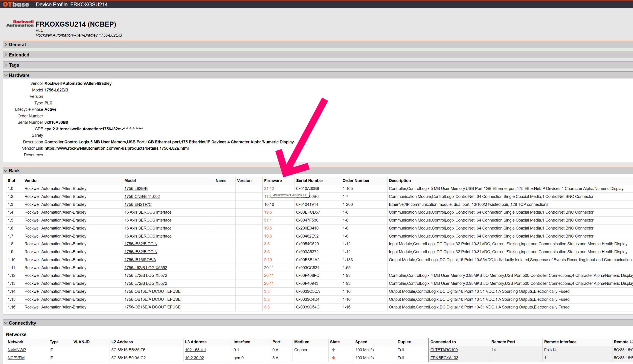Open the 1756-L82E/B model link in Hardware
Screen dimensions: 633x364
point(56,90)
